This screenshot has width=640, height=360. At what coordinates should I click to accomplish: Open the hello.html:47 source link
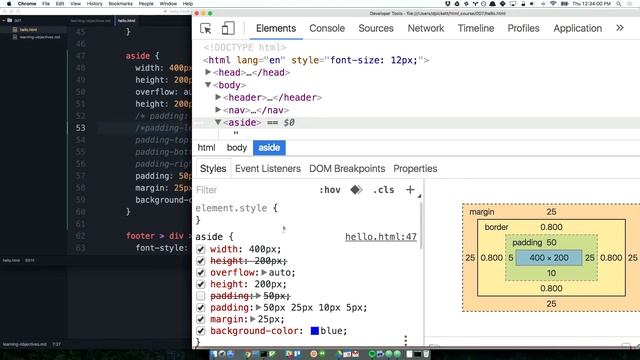tap(381, 237)
